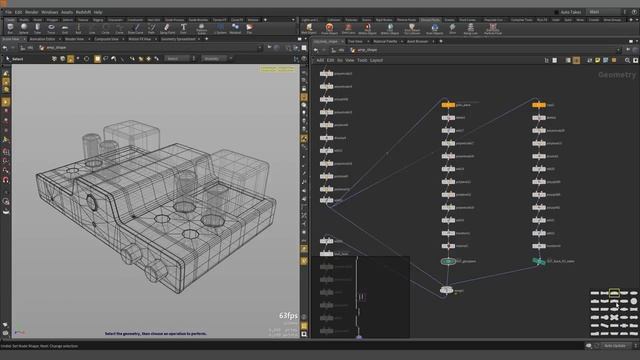Screen dimensions: 640x360
Task: Open the network editor Tools menu
Action: pyautogui.click(x=362, y=60)
